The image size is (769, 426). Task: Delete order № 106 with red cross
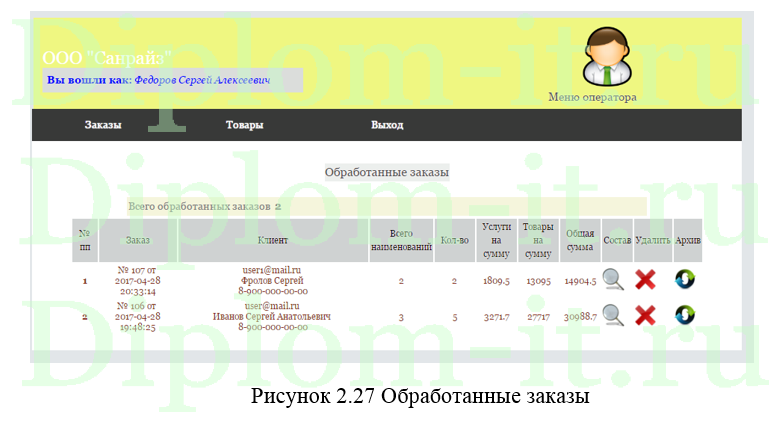point(645,315)
